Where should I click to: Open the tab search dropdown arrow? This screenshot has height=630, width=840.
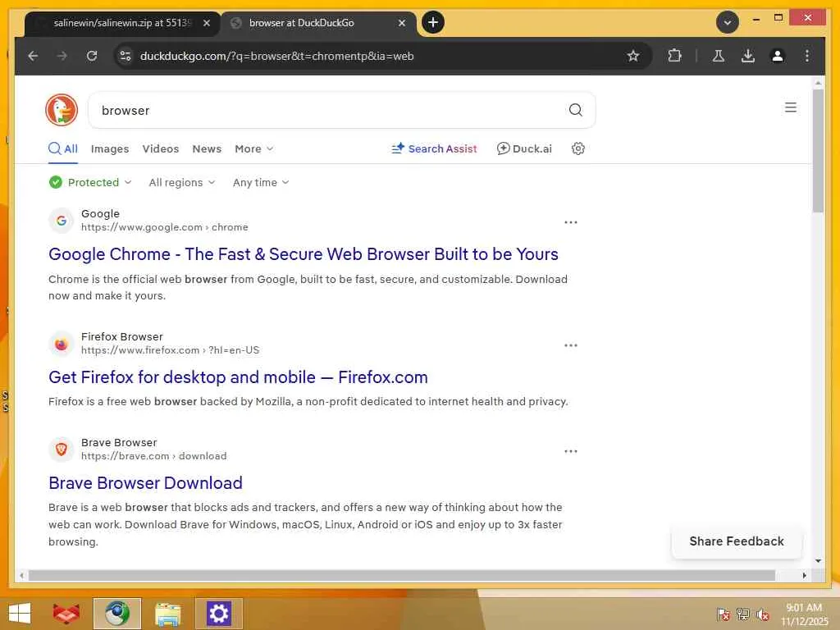[x=728, y=22]
